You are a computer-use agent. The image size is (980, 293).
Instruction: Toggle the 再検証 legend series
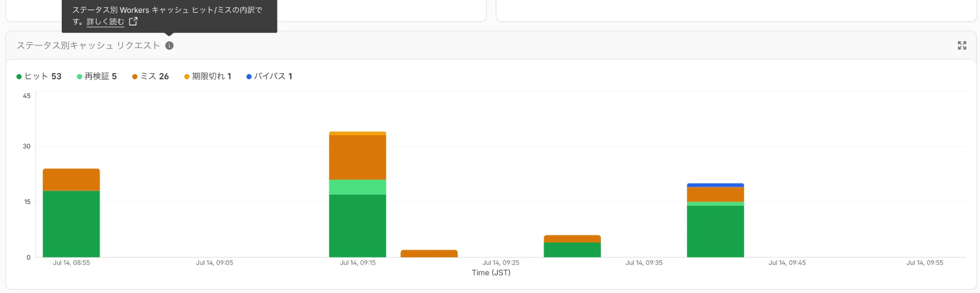[x=97, y=76]
